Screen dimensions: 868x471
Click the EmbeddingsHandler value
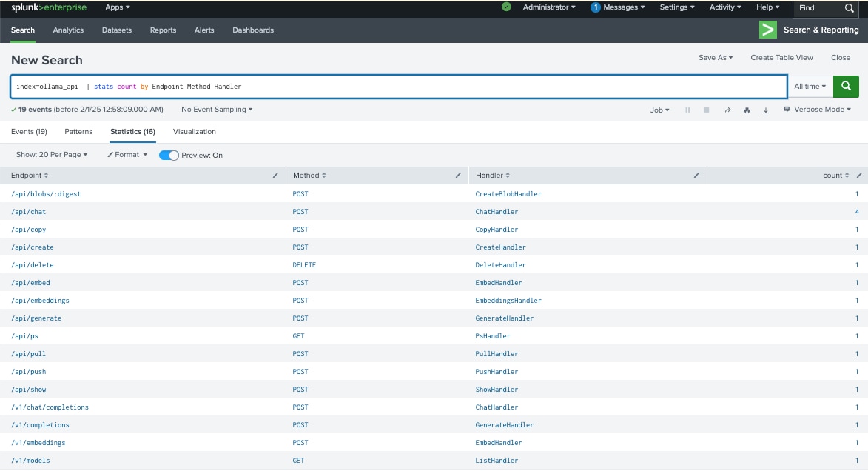pyautogui.click(x=508, y=301)
